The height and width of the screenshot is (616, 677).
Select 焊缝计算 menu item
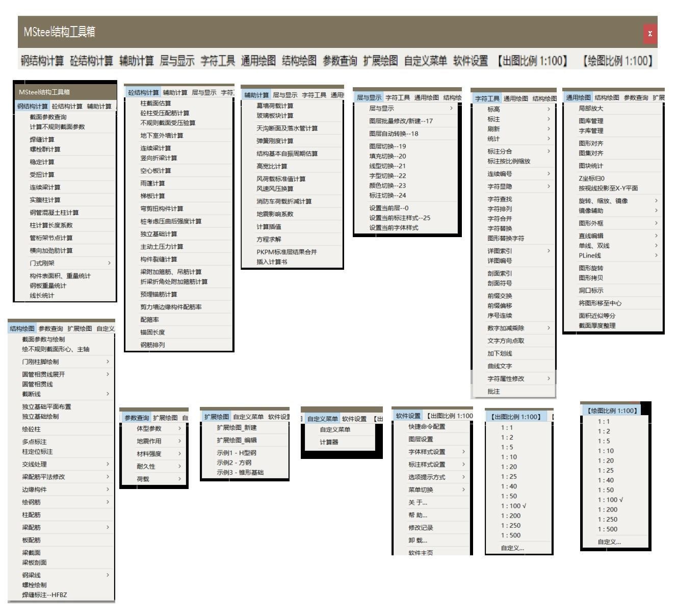pos(42,140)
